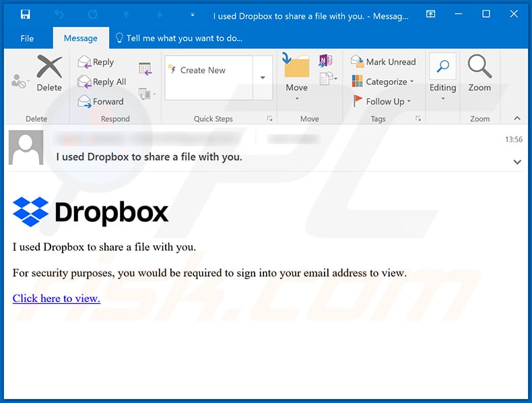Screen dimensions: 532x403
Task: Choose the Create New quick step
Action: [209, 70]
